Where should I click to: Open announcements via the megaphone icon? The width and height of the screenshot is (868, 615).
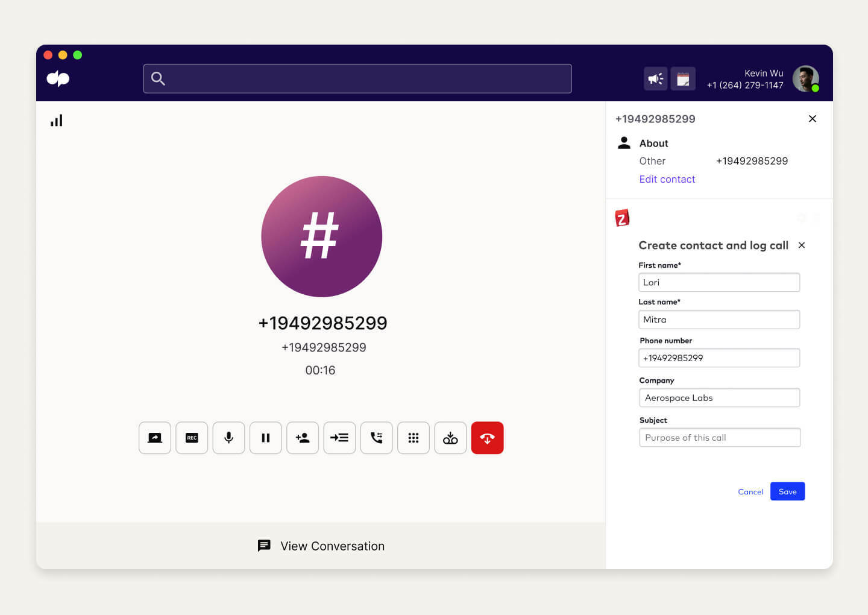(x=655, y=78)
